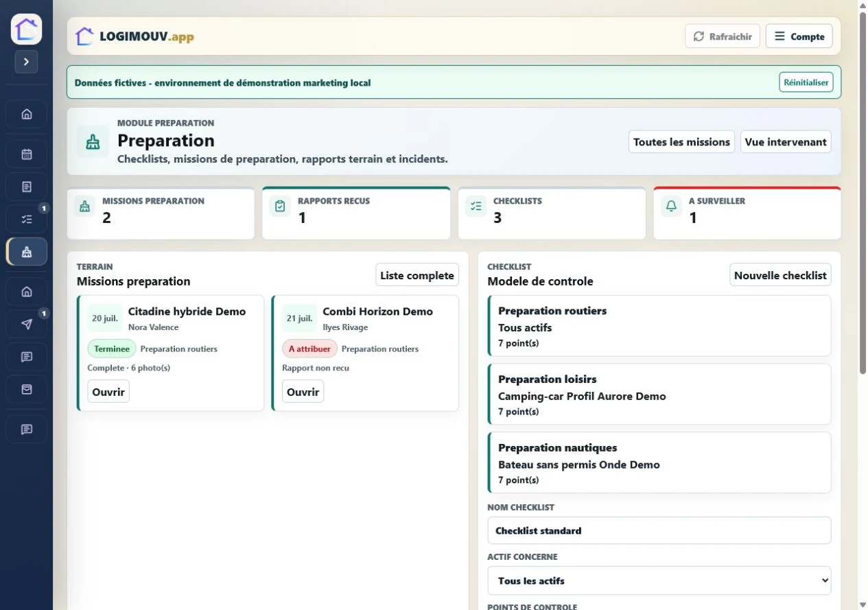This screenshot has height=610, width=868.
Task: Click the LOGIMOUV.app header logo
Action: coord(134,36)
